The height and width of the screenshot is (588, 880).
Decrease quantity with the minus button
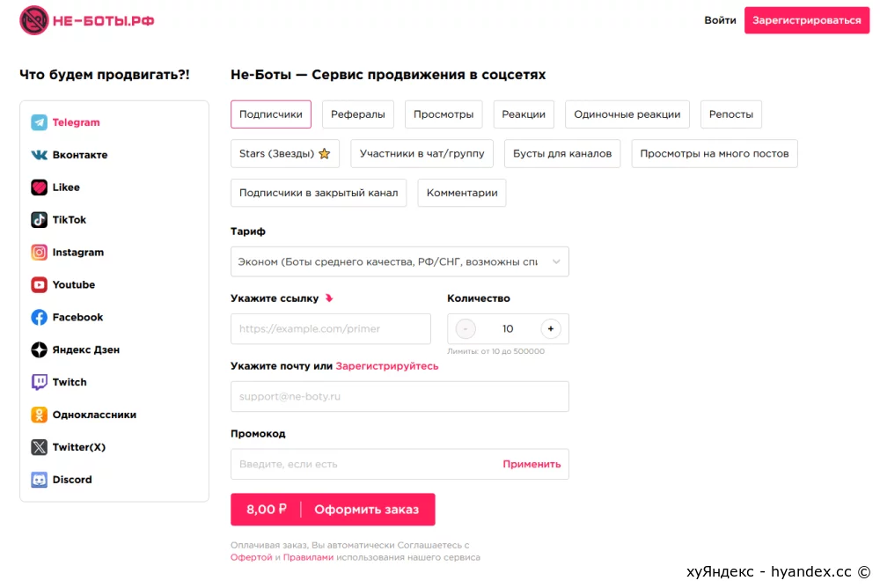(x=466, y=328)
